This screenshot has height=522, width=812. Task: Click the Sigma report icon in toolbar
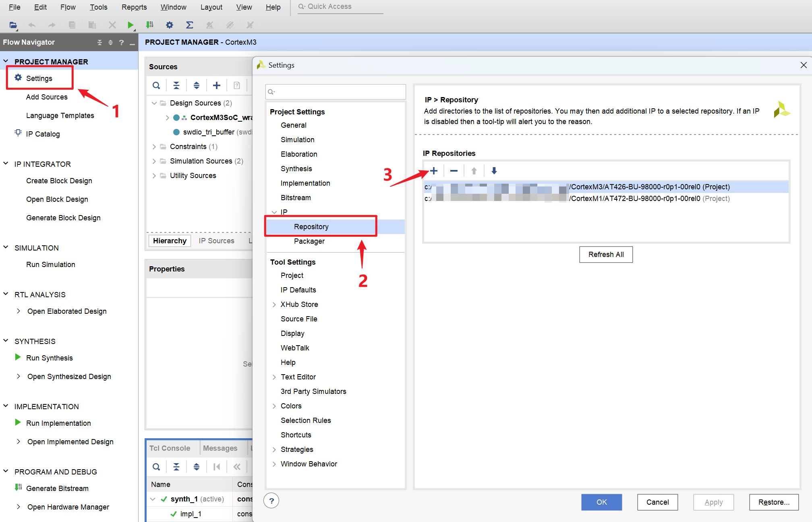point(189,25)
